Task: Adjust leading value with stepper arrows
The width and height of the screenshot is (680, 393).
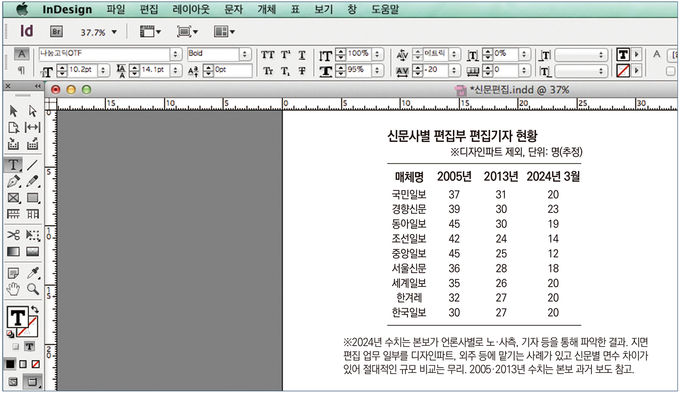Action: [x=135, y=70]
